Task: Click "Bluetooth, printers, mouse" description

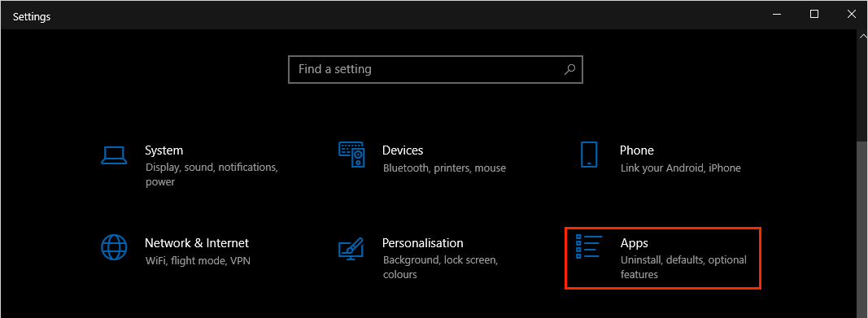Action: [x=444, y=168]
